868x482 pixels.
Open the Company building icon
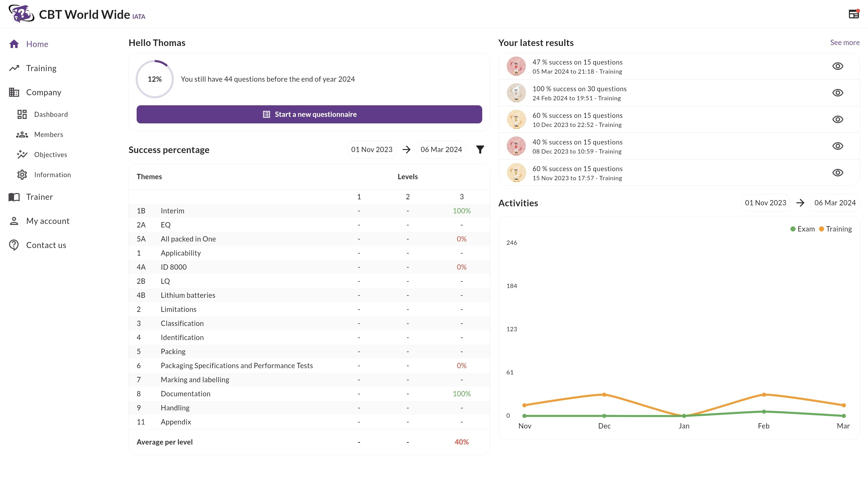point(14,92)
